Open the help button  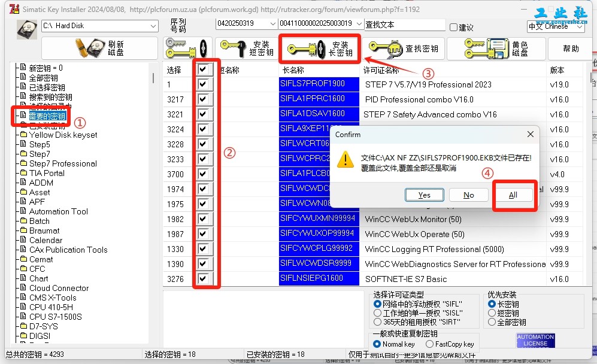click(570, 48)
